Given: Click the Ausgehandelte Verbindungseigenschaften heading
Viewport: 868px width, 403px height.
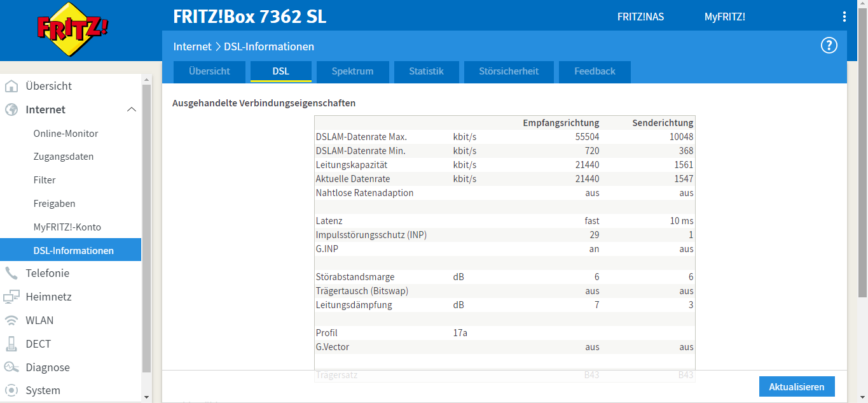Looking at the screenshot, I should point(264,103).
